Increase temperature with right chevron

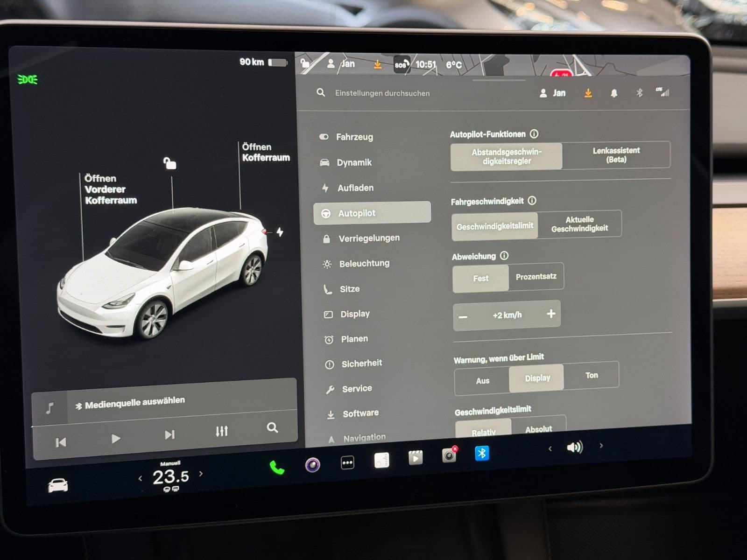tap(201, 473)
